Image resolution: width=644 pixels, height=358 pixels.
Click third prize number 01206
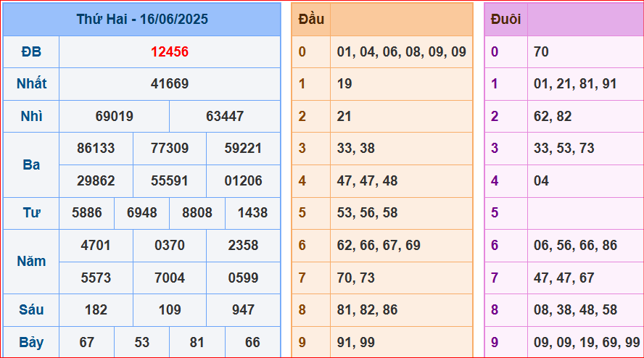(243, 180)
